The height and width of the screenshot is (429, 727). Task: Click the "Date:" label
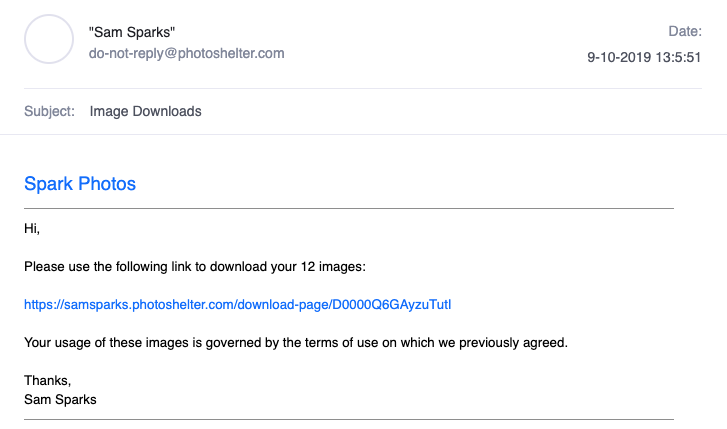(685, 31)
